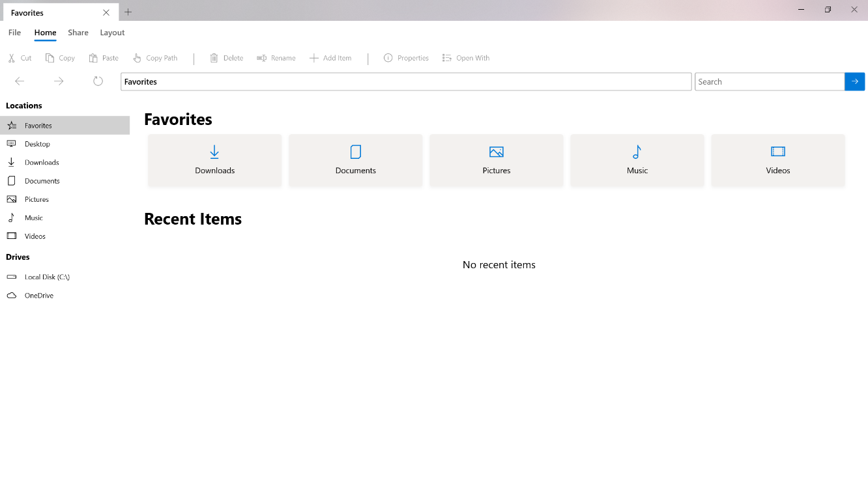
Task: Open the File menu
Action: tap(14, 33)
